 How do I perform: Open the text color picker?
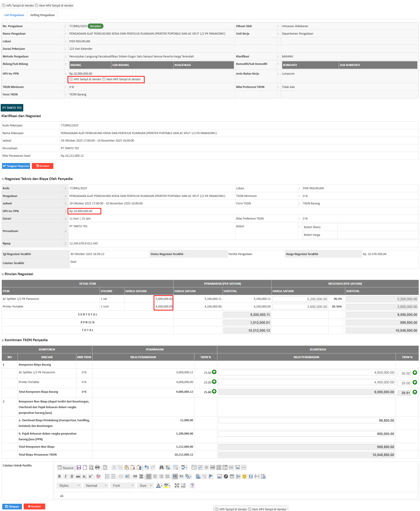coord(159,485)
